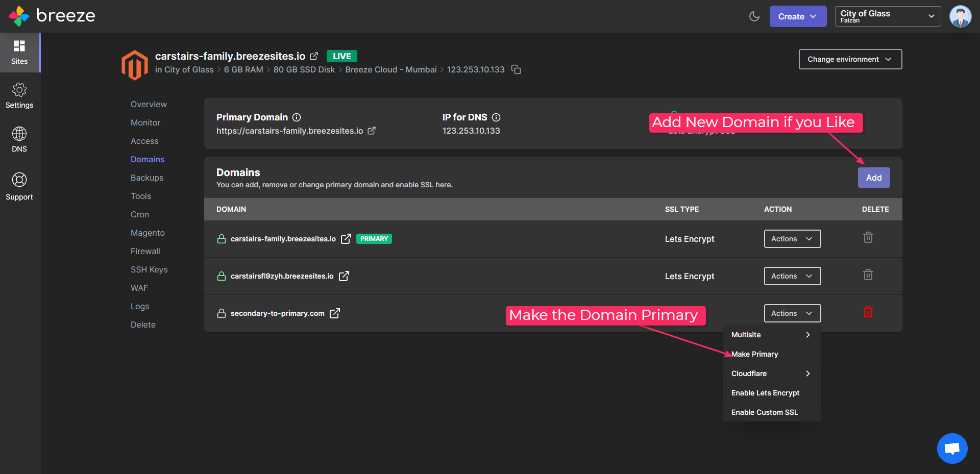Click the SSL TYPE column header
The image size is (980, 474).
pyautogui.click(x=682, y=209)
